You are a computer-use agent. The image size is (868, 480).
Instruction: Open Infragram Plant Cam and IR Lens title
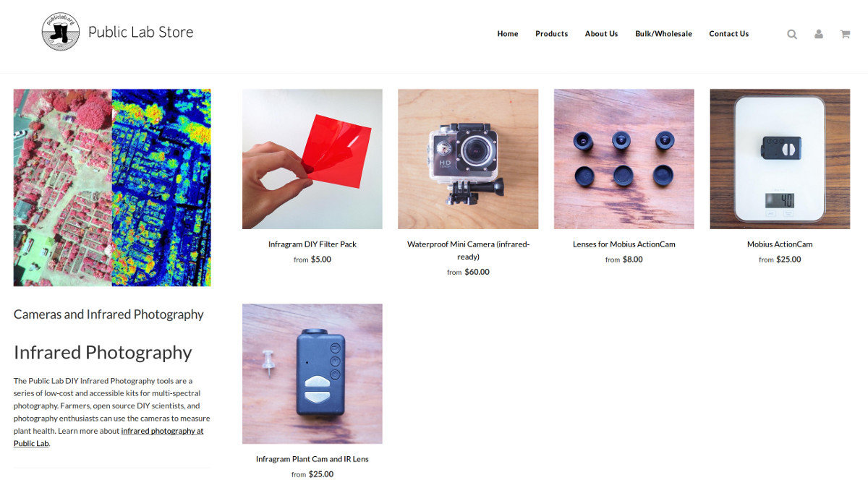(312, 459)
